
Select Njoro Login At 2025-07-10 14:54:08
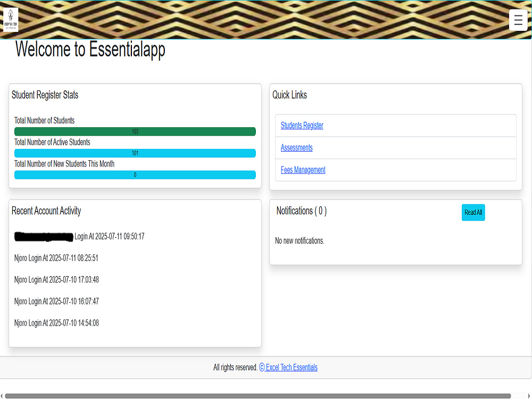[56, 323]
